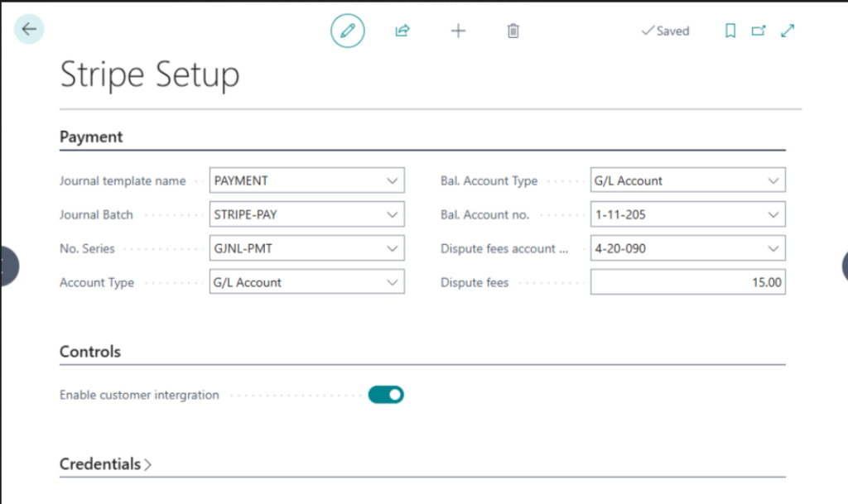Click the edit pencil icon
This screenshot has width=848, height=504.
coord(348,31)
